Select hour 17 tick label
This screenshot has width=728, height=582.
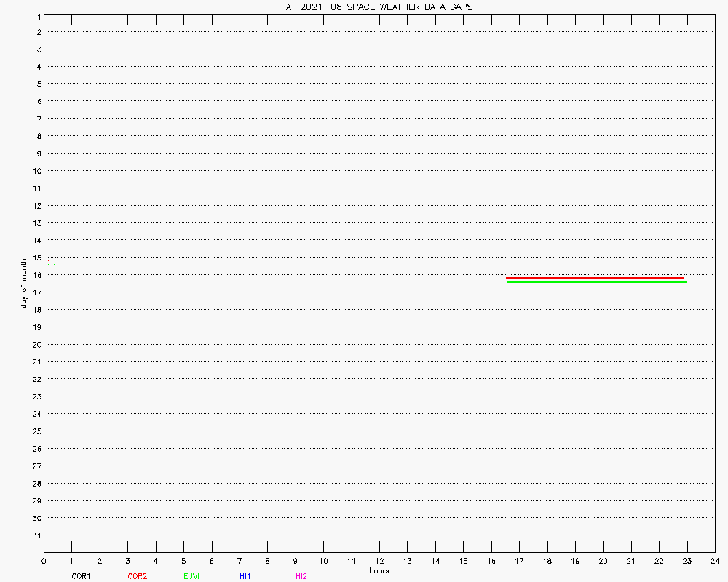click(x=519, y=561)
